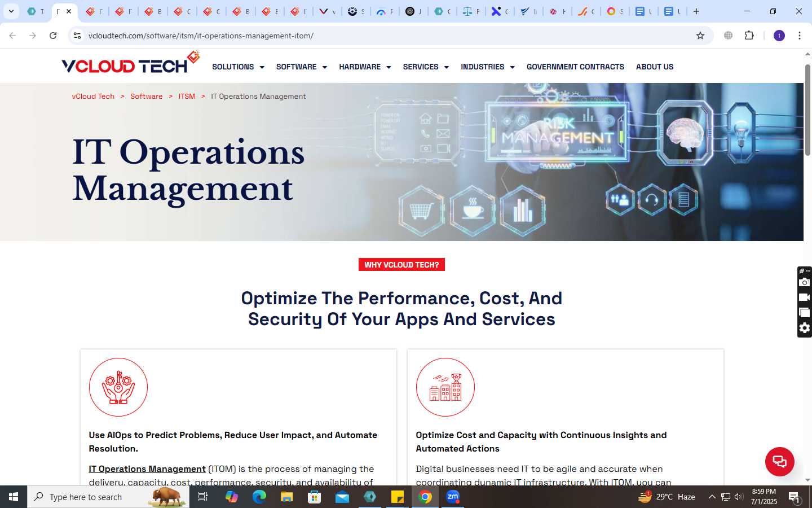Open File Explorer from the taskbar

coord(287,497)
